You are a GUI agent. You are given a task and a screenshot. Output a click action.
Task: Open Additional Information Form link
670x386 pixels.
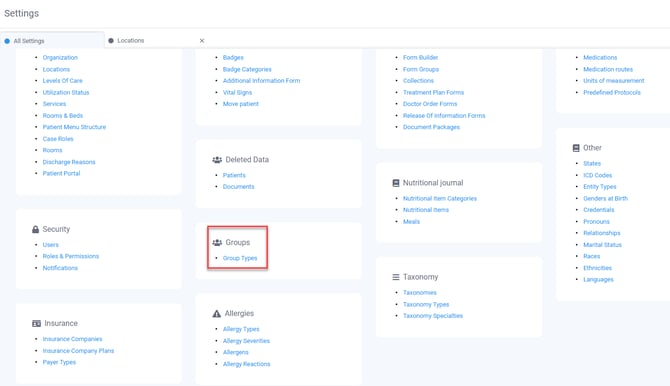point(262,81)
